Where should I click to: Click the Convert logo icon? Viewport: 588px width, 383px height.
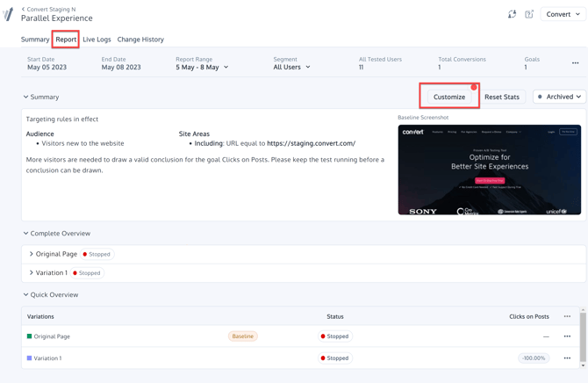(9, 15)
